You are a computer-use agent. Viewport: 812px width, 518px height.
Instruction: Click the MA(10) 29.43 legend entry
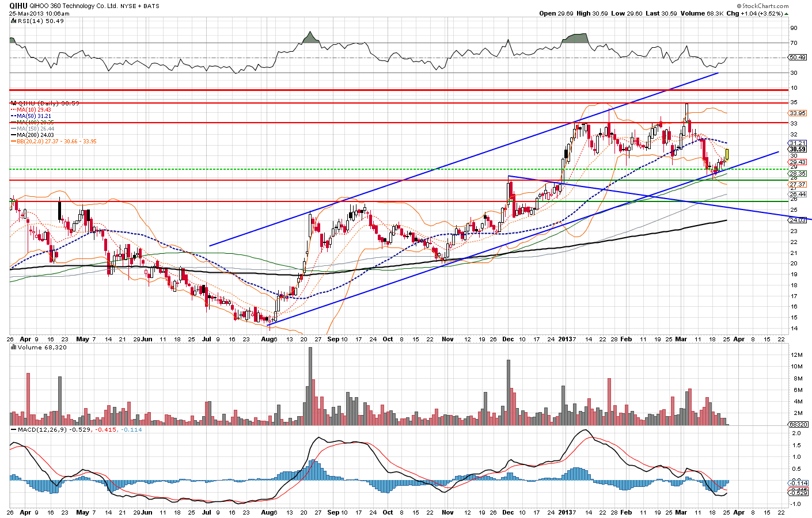click(34, 109)
